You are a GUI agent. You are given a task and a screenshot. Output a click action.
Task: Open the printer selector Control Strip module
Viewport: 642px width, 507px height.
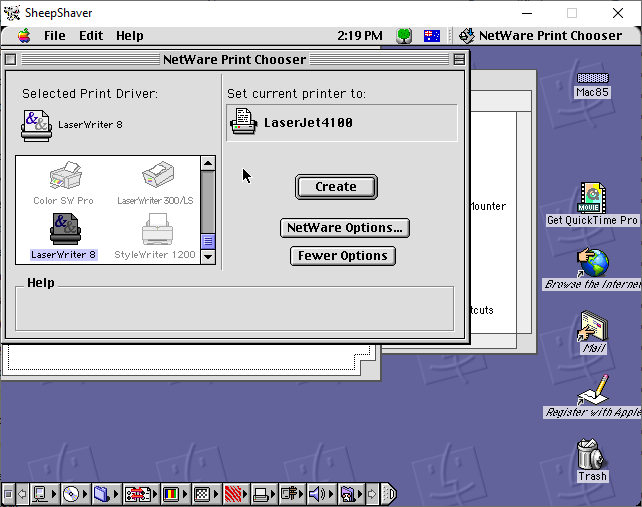(x=264, y=494)
